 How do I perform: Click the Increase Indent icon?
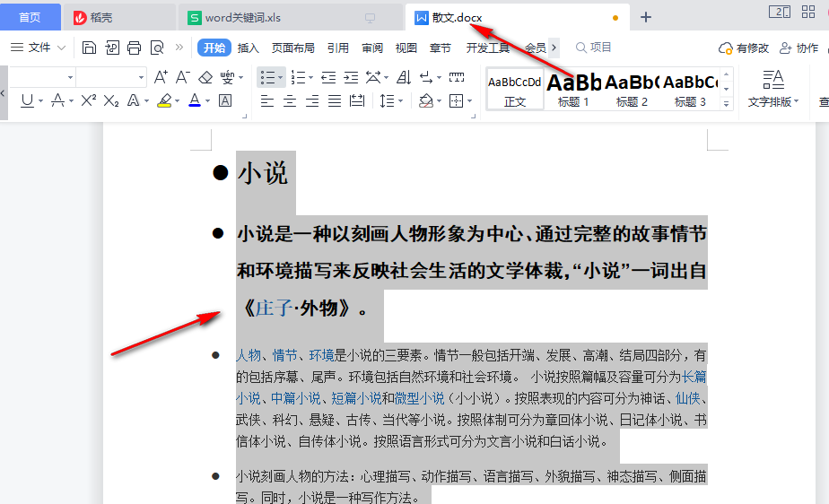coord(352,78)
